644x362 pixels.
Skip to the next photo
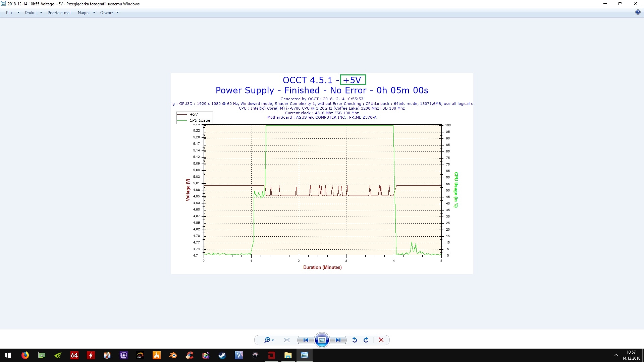coord(338,340)
